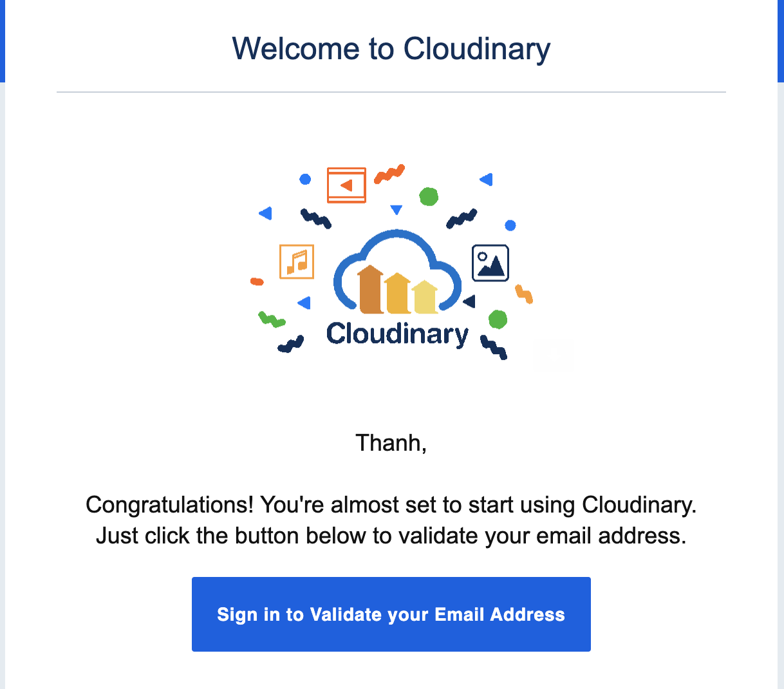
Task: Click the green squiggle below the music icon
Action: 272,319
